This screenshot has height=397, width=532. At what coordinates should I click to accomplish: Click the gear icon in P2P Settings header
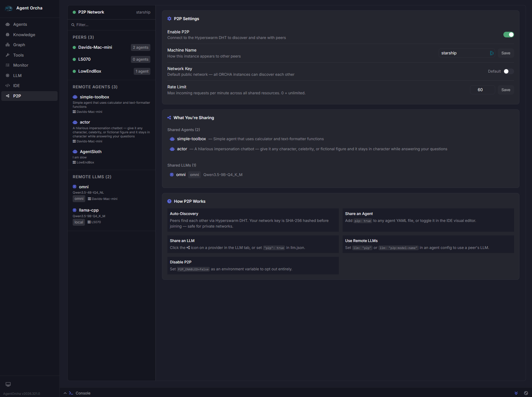tap(170, 19)
